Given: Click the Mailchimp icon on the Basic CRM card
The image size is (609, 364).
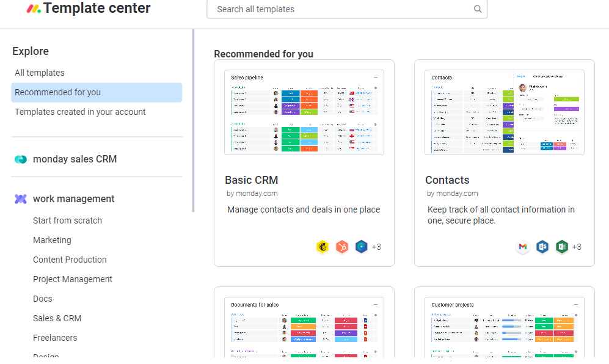Looking at the screenshot, I should click(x=323, y=247).
